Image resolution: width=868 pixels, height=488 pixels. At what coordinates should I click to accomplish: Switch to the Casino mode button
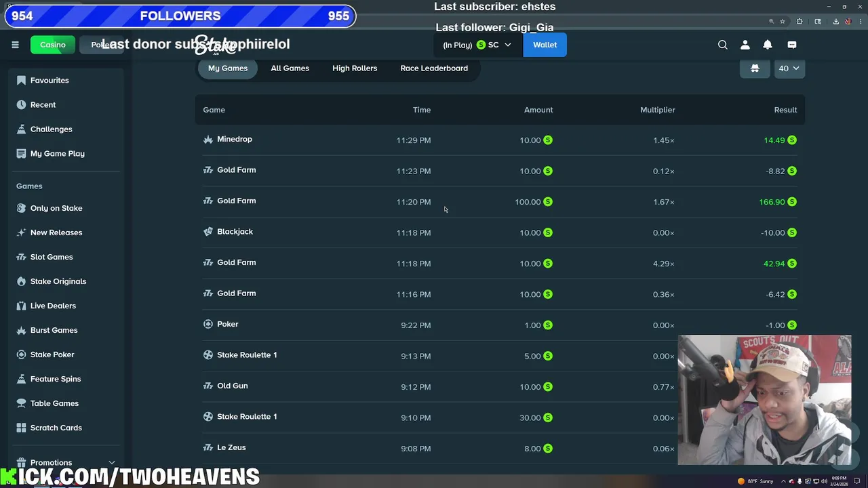[53, 45]
